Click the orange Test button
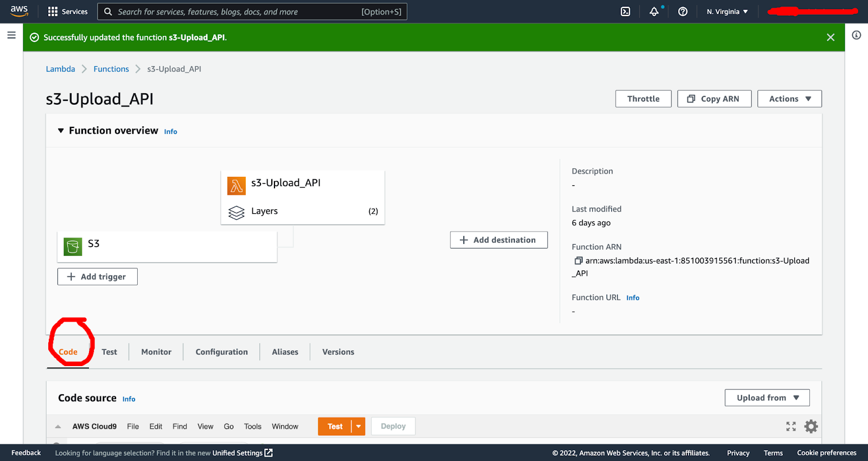 pos(335,426)
